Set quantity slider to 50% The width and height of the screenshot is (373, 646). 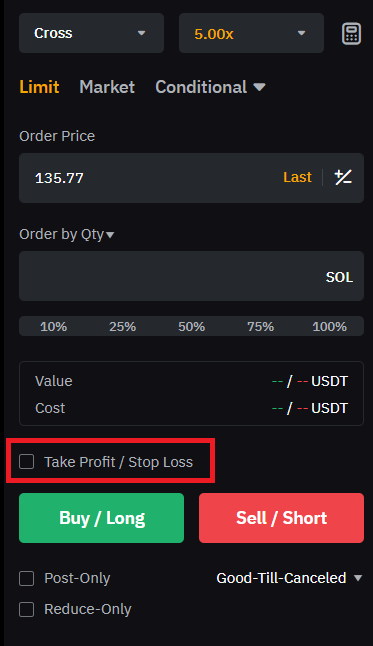click(x=192, y=326)
